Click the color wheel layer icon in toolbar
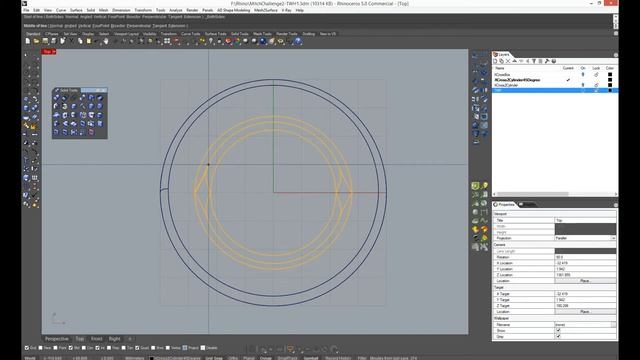This screenshot has height=360, width=640. [x=237, y=41]
